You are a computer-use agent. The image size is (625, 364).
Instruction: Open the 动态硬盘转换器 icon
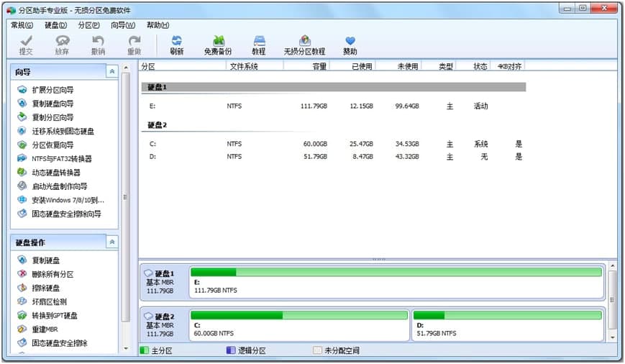point(22,172)
